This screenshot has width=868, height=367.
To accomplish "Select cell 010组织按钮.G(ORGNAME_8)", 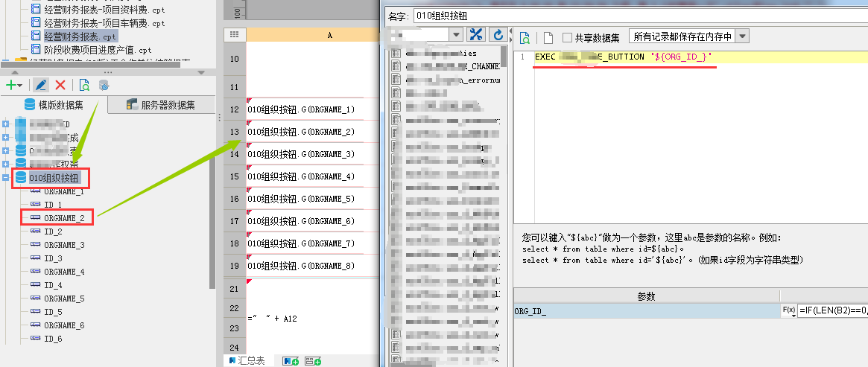I will point(311,266).
